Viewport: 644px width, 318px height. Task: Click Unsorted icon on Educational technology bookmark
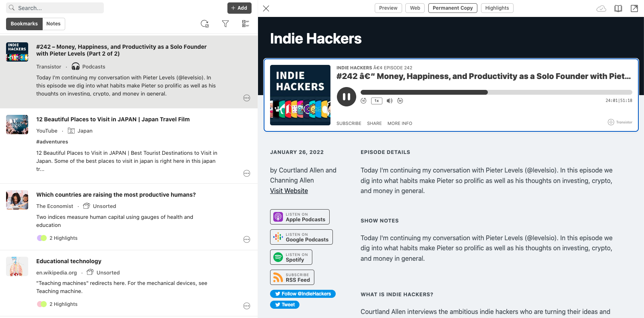point(90,272)
